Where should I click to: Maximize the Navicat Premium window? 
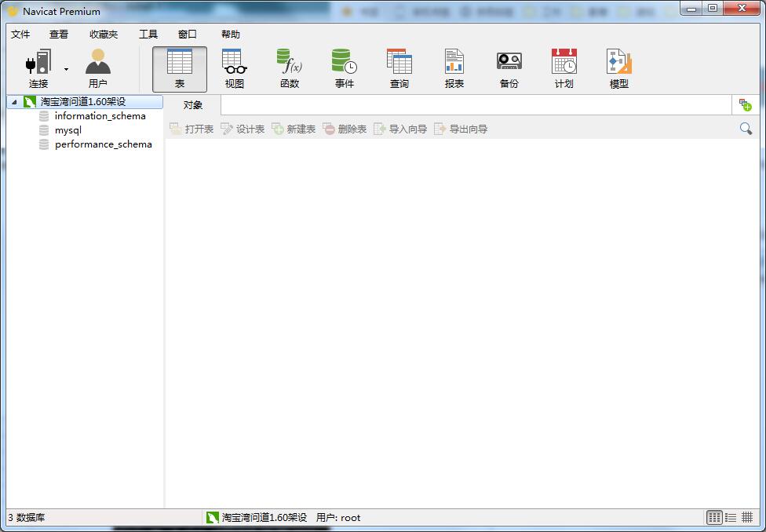(x=713, y=9)
